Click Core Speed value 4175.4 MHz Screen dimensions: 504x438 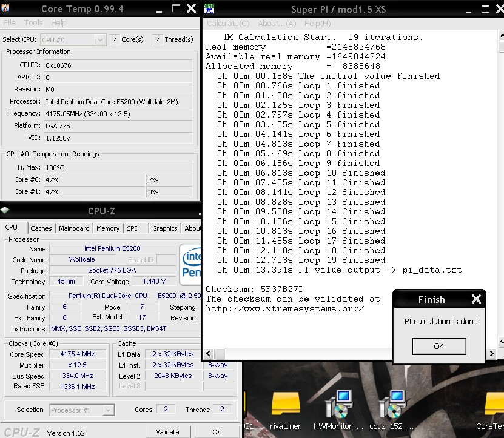[x=78, y=354]
